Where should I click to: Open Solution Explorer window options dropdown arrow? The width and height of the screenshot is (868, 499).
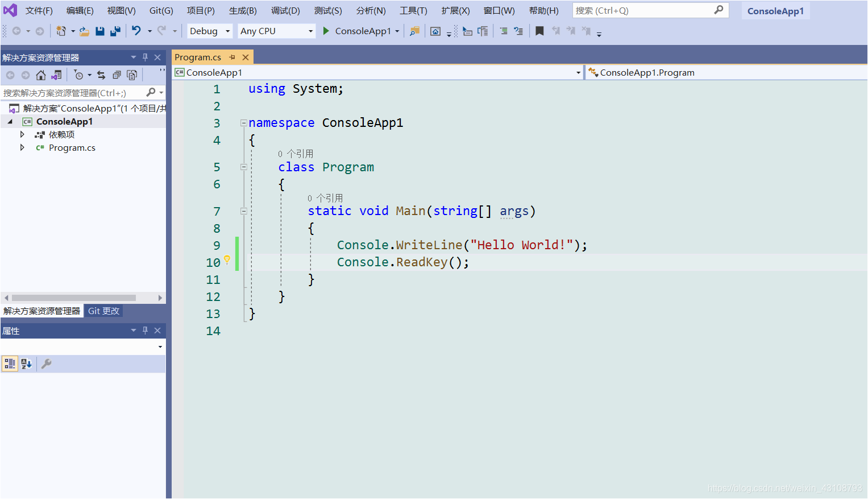coord(134,57)
